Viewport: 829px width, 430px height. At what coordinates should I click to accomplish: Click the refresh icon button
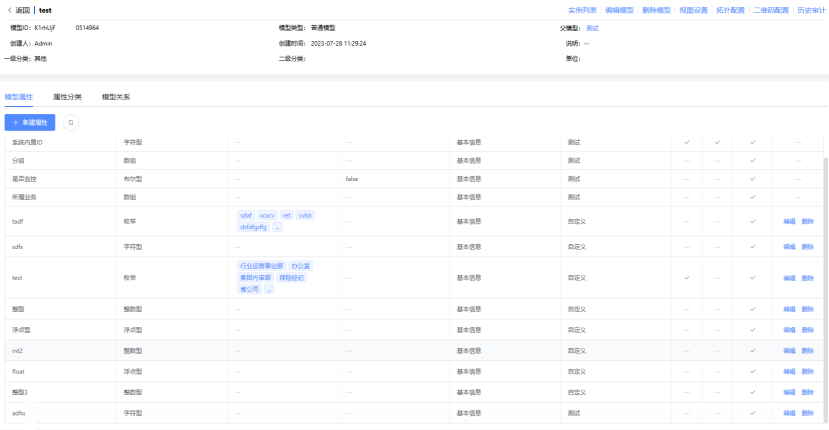coord(71,122)
